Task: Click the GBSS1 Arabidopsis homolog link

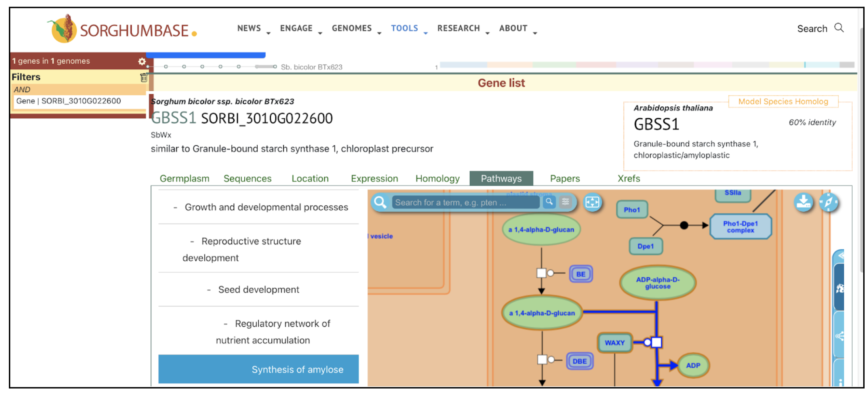Action: coord(656,124)
